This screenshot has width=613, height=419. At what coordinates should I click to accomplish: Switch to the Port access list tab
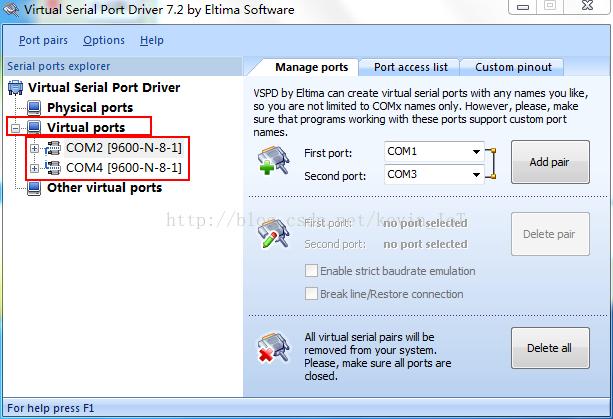coord(410,67)
